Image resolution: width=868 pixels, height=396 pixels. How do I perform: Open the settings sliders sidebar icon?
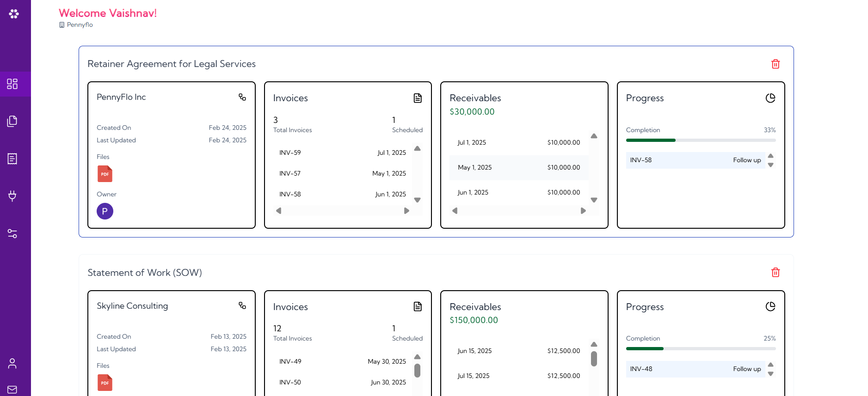12,233
